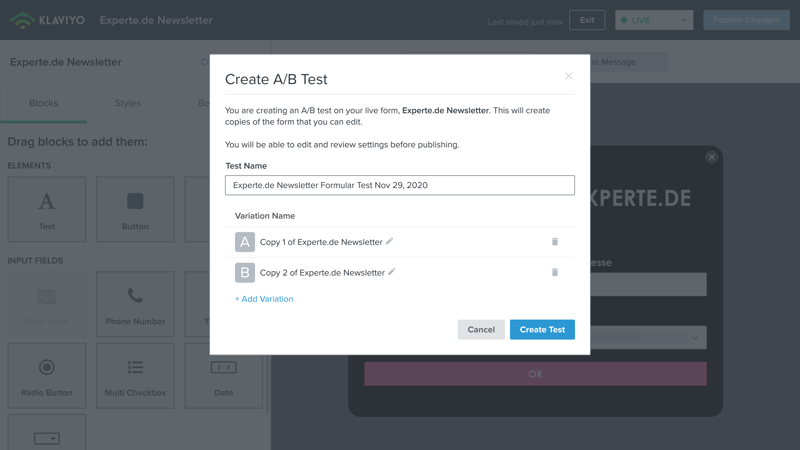The width and height of the screenshot is (800, 450).
Task: Close the form preview popup
Action: (712, 157)
